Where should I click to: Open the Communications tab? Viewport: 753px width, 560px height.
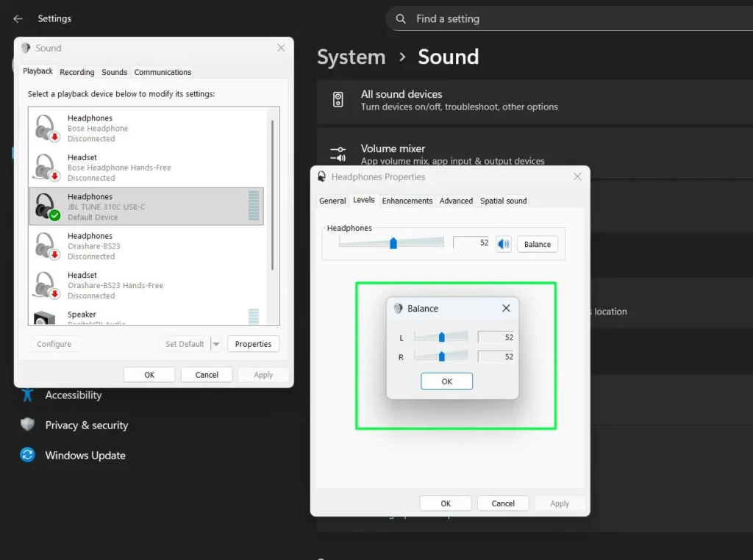(x=163, y=71)
